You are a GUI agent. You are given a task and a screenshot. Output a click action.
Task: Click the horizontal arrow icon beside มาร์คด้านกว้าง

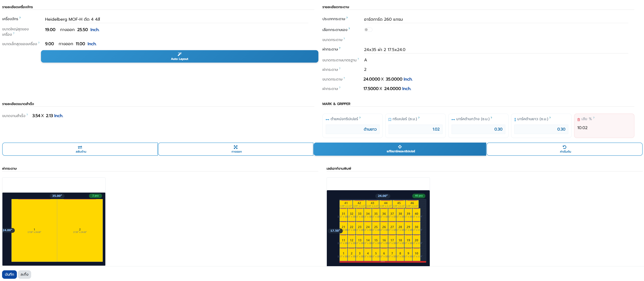453,120
